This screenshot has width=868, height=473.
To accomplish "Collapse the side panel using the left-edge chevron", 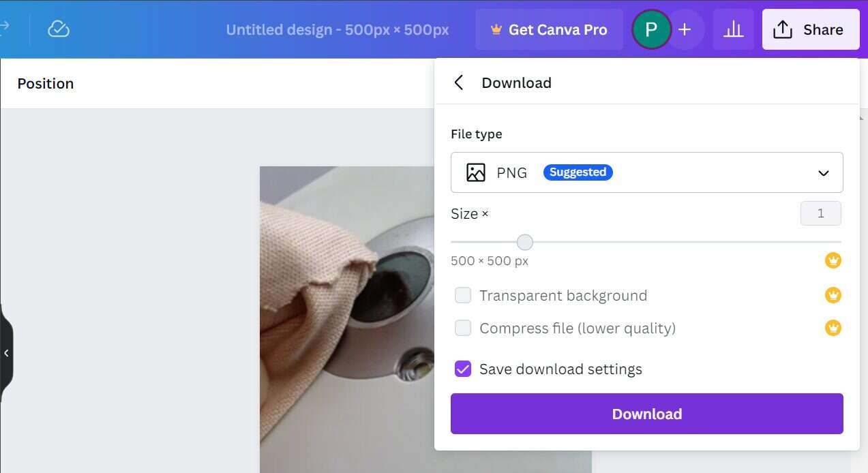I will tap(6, 353).
